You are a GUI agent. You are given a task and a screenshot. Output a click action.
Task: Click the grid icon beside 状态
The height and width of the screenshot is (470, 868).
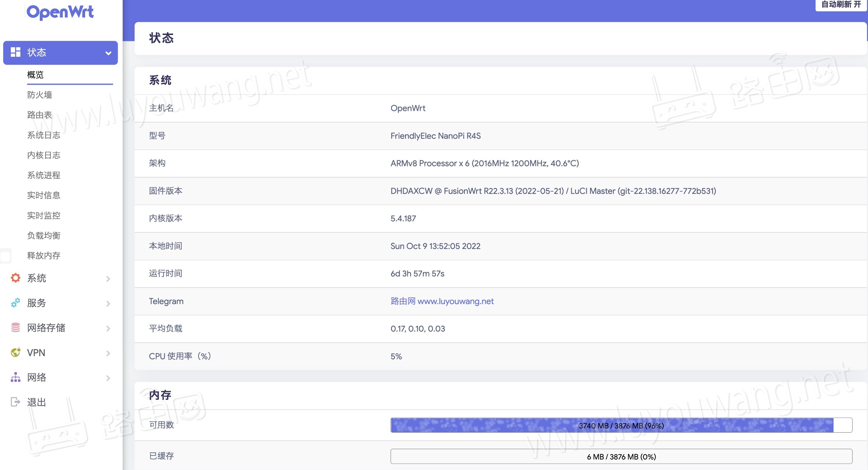tap(16, 52)
